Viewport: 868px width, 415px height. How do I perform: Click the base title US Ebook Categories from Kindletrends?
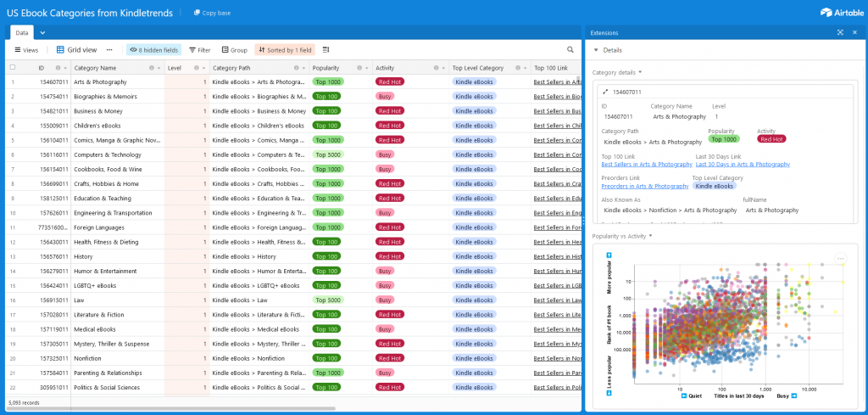click(x=90, y=13)
